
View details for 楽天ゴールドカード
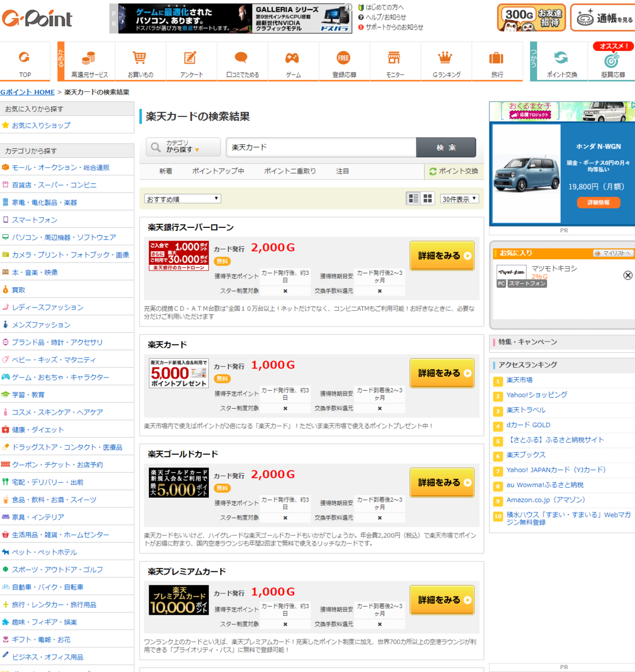[442, 483]
